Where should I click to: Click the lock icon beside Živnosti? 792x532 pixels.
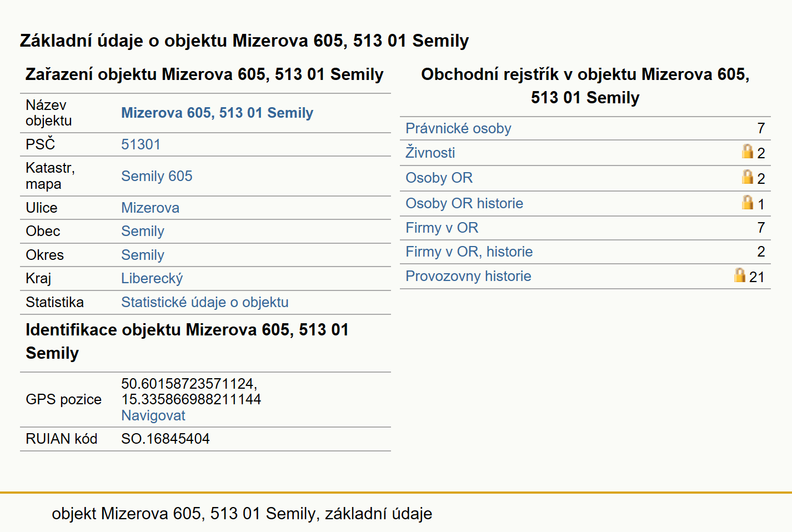(x=748, y=151)
